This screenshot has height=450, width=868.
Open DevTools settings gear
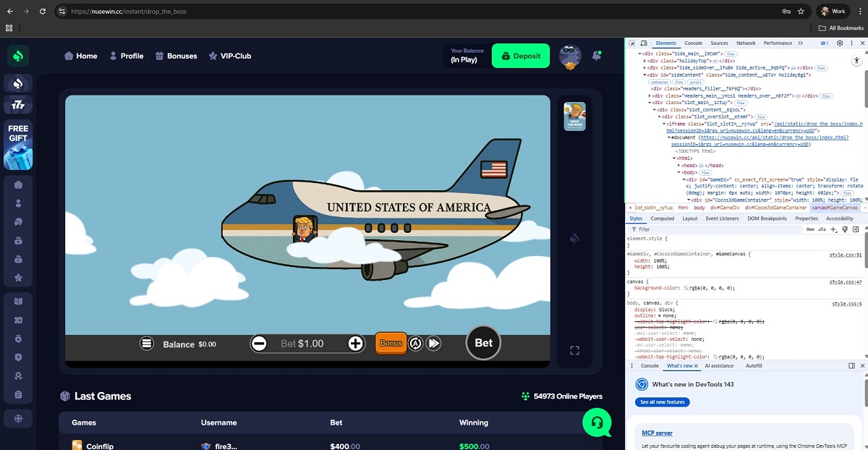click(x=840, y=43)
